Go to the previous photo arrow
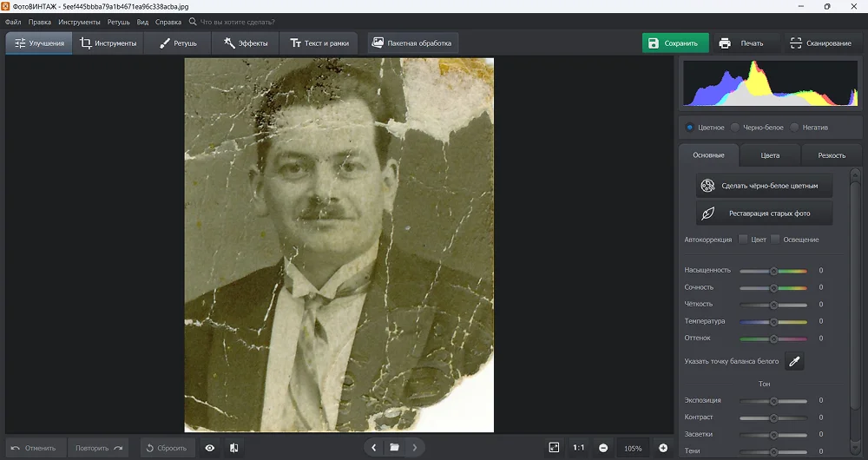 tap(373, 448)
